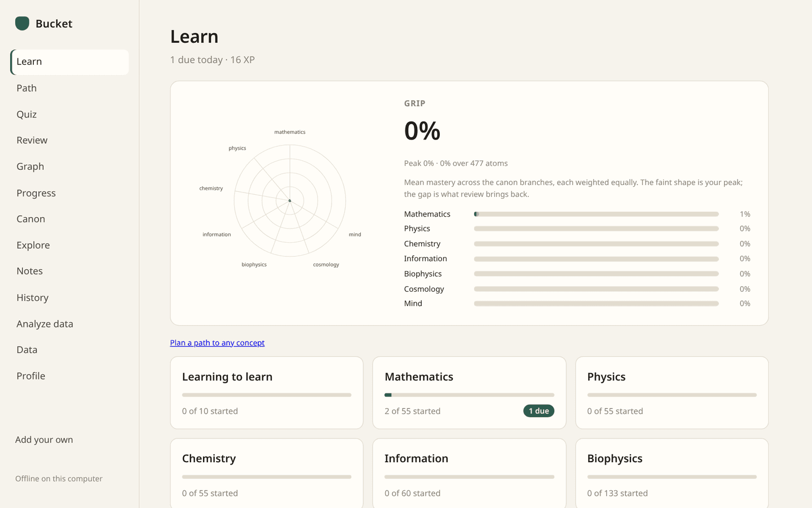Image resolution: width=812 pixels, height=508 pixels.
Task: Open the Profile page
Action: click(x=69, y=376)
